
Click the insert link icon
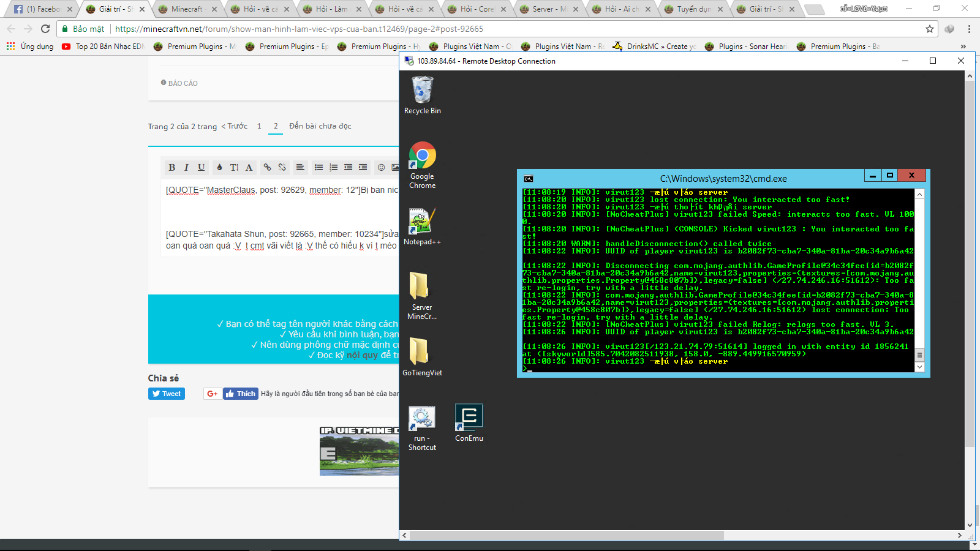pyautogui.click(x=267, y=167)
